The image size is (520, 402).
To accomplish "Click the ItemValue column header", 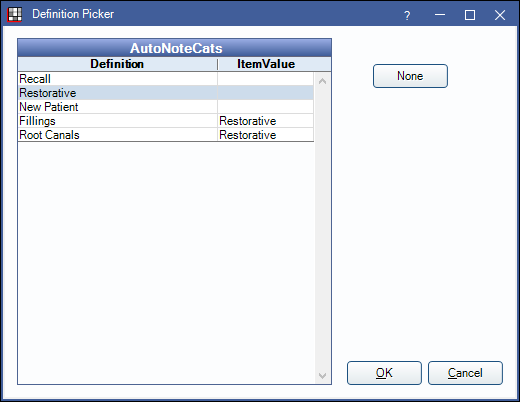I will click(266, 64).
